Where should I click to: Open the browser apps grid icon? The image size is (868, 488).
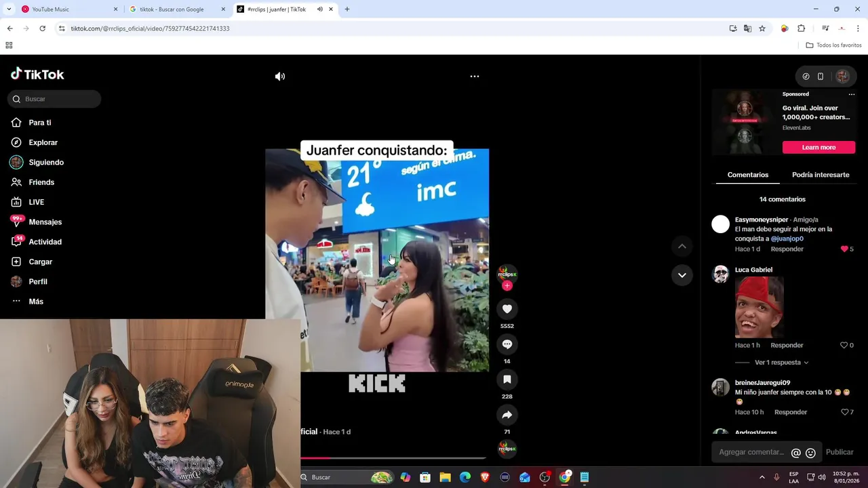(x=9, y=45)
